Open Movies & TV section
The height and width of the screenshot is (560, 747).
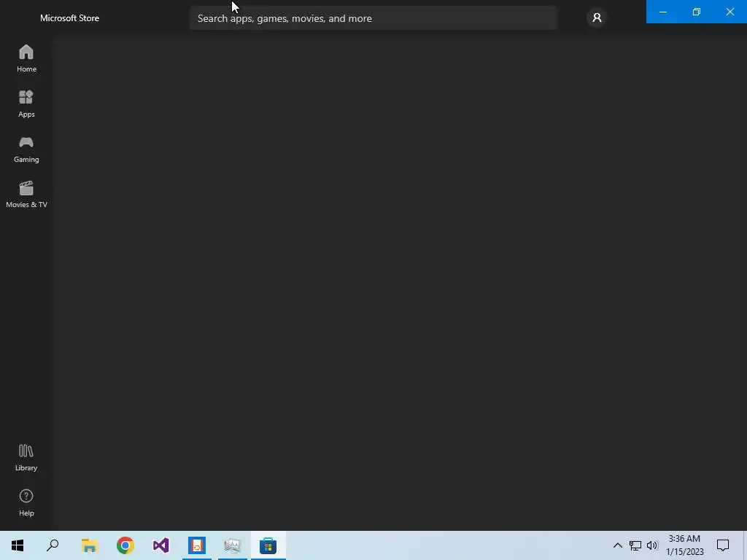(26, 194)
